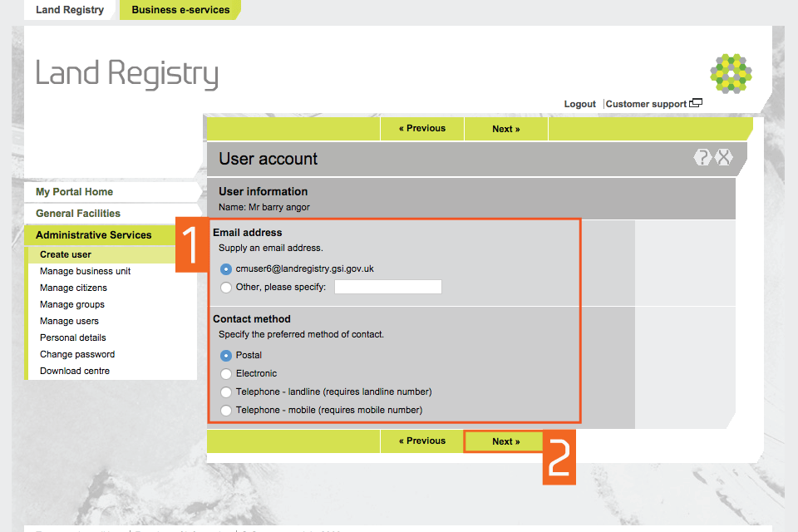This screenshot has height=532, width=798.
Task: Open Manage business unit in sidebar
Action: pos(85,271)
